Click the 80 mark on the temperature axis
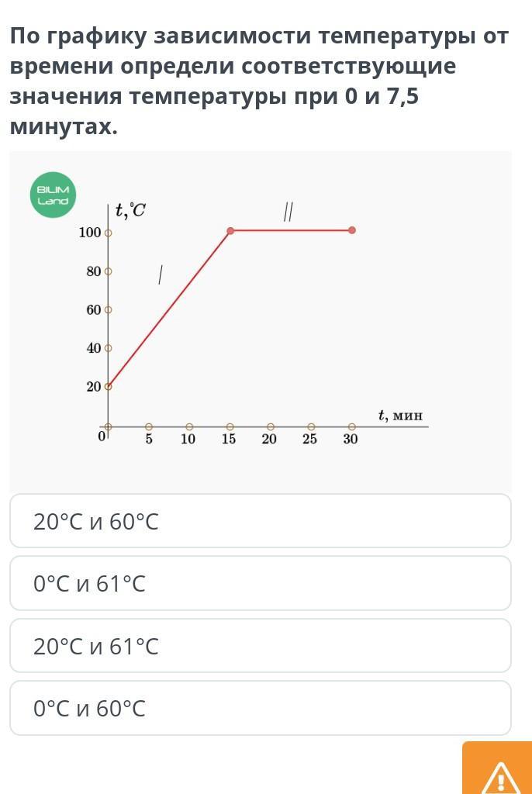 point(108,271)
